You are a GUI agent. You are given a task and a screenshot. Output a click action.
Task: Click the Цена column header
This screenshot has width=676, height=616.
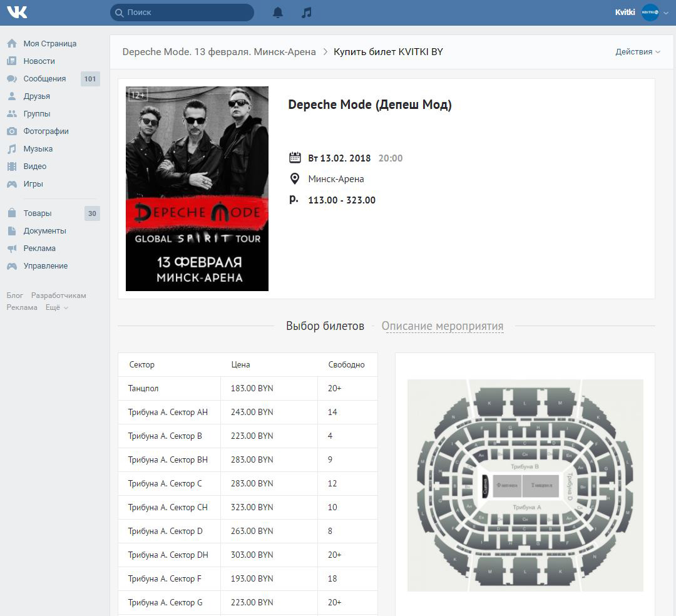coord(240,365)
